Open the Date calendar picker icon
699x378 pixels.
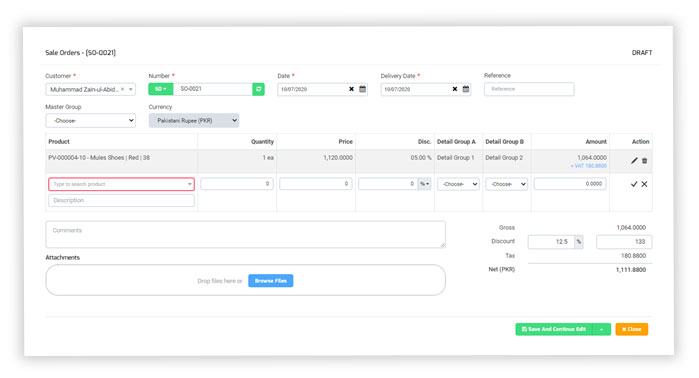pyautogui.click(x=362, y=89)
